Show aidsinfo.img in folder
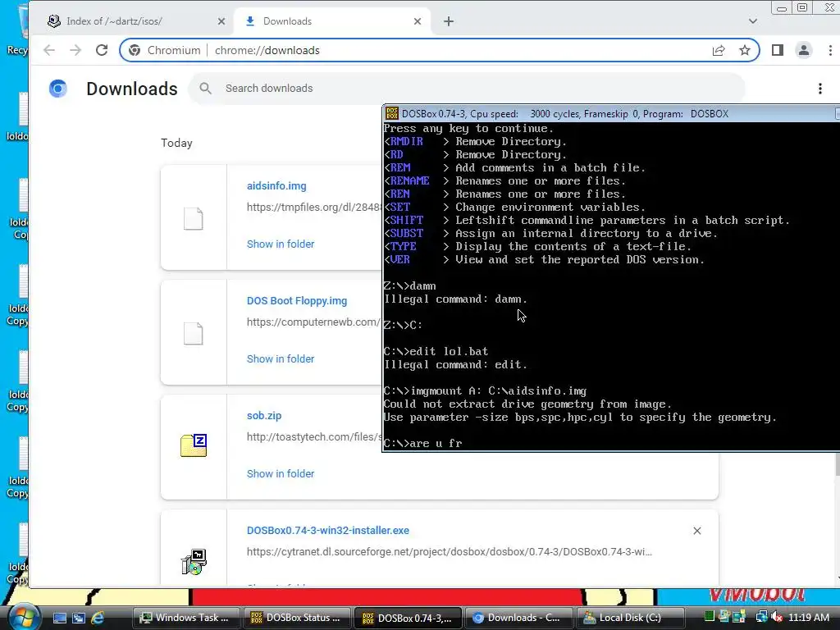Screen dimensions: 840x630 (x=281, y=244)
